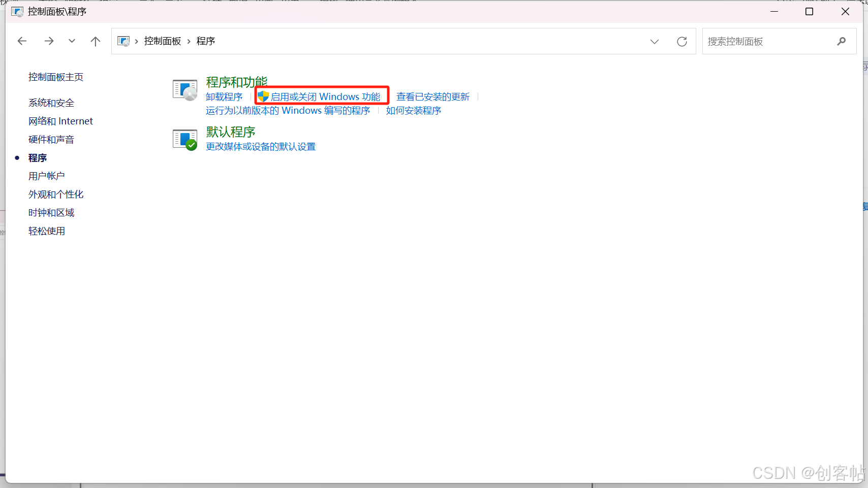Image resolution: width=868 pixels, height=488 pixels.
Task: Click 控制面板 in the breadcrumb path
Action: 163,41
